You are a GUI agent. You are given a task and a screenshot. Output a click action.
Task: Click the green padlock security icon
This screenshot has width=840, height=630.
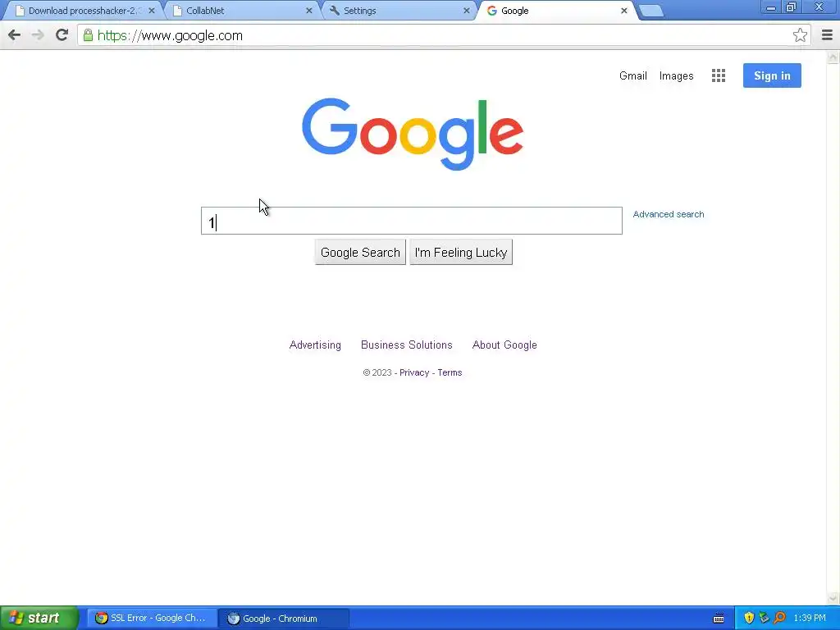[88, 35]
